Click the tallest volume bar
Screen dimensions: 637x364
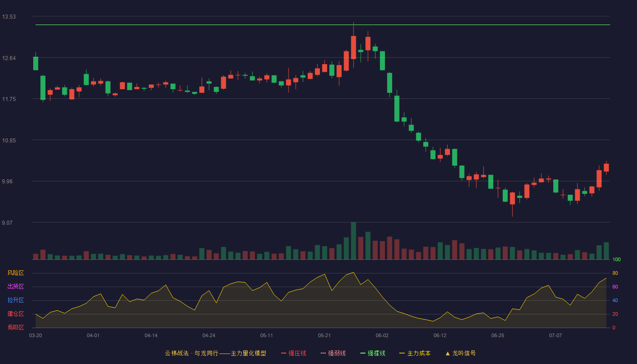tap(354, 241)
